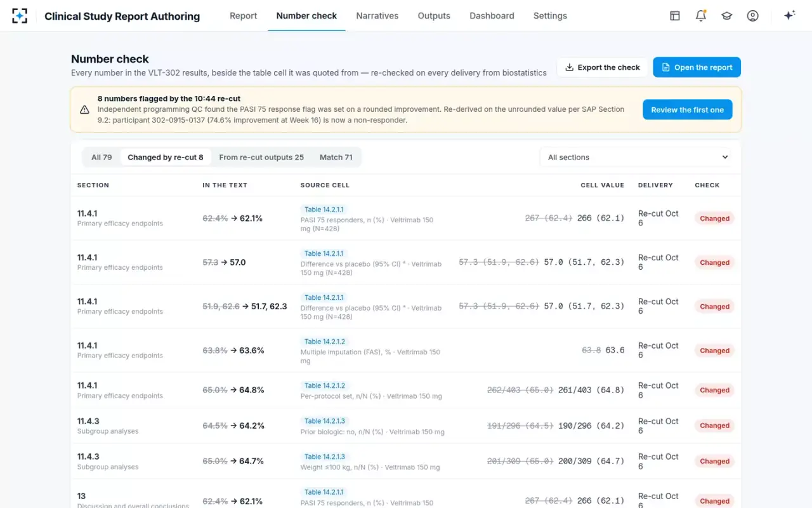Screen dimensions: 812x508
Task: Open Table 14.2.1.3 link for Prior biologic
Action: tap(325, 421)
